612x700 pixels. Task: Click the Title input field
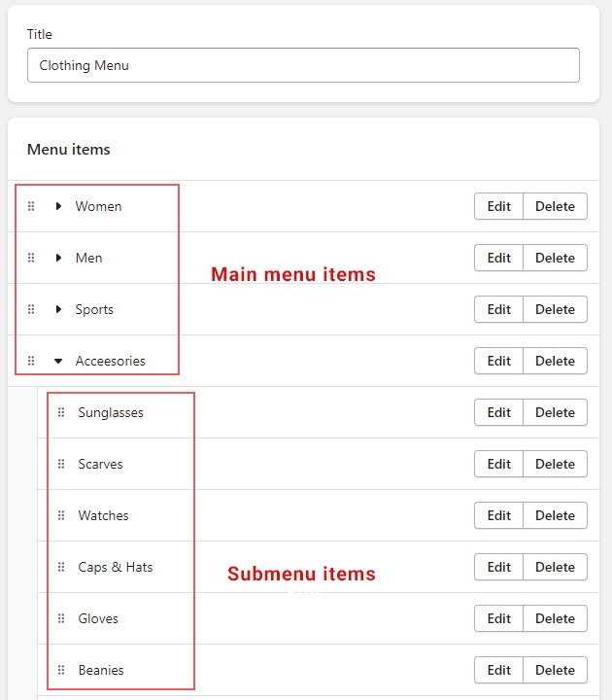[303, 65]
